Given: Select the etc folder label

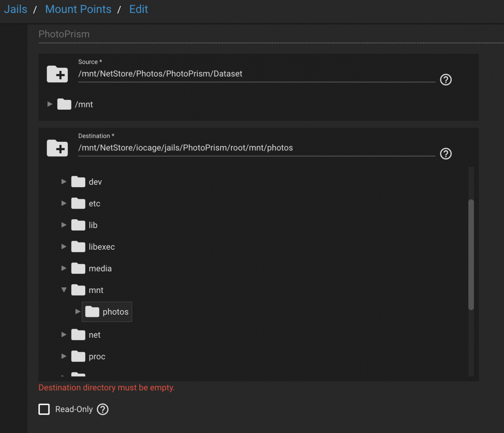Looking at the screenshot, I should pyautogui.click(x=95, y=204).
